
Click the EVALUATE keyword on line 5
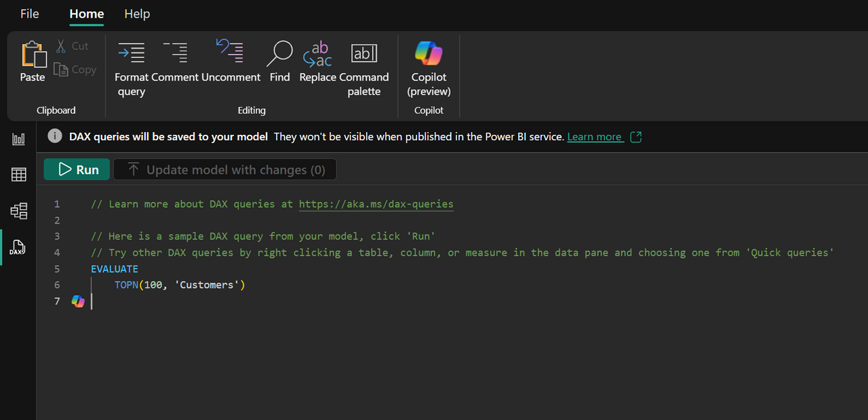pyautogui.click(x=115, y=269)
